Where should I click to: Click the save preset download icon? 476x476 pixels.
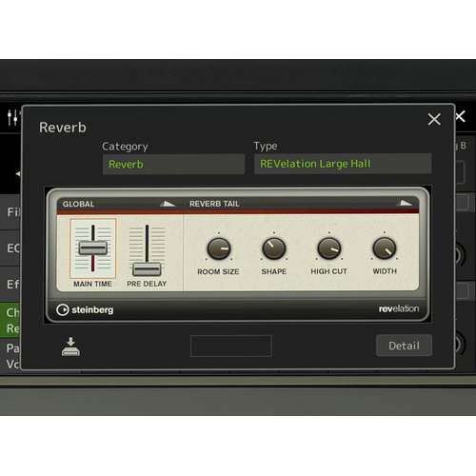70,347
